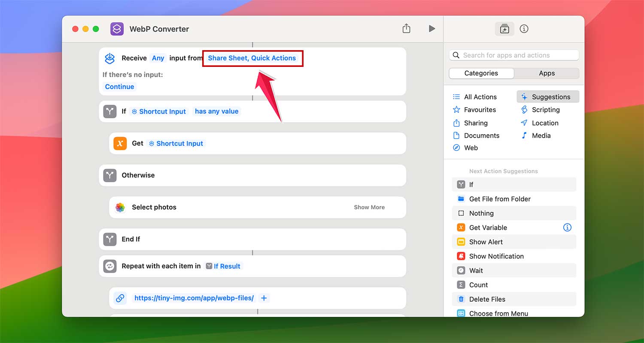The height and width of the screenshot is (343, 644).
Task: Click the info icon next to Get Variable
Action: pyautogui.click(x=567, y=227)
